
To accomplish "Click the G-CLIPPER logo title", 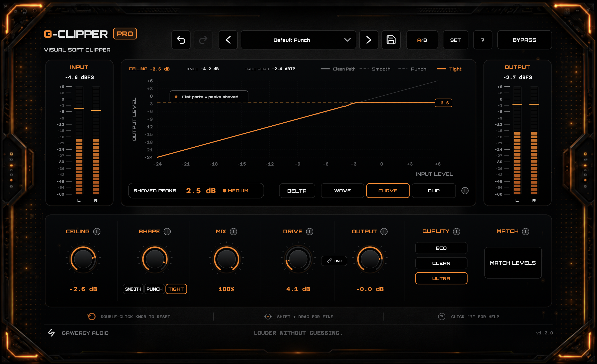I will (x=76, y=34).
